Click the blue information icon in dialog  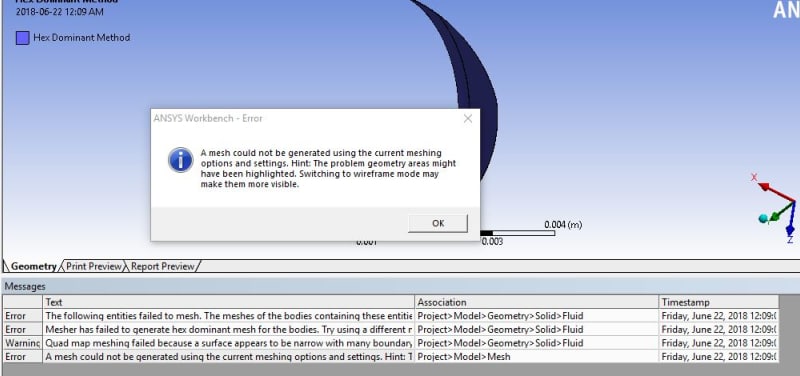point(181,160)
